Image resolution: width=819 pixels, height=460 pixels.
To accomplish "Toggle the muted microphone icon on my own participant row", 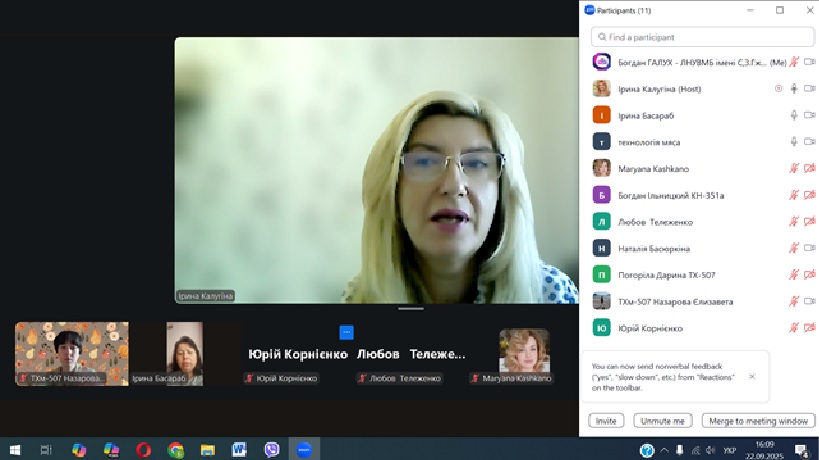I will coord(794,62).
